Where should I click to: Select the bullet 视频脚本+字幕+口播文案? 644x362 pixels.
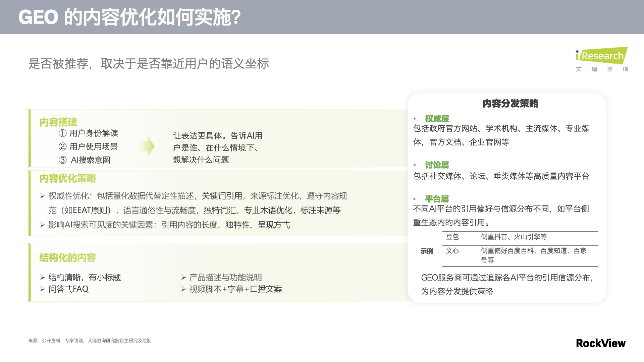(231, 289)
